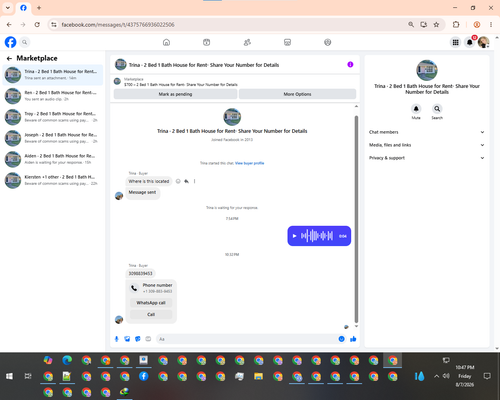Viewport: 500px width, 400px height.
Task: Record a voice clip microphone icon
Action: [x=116, y=339]
